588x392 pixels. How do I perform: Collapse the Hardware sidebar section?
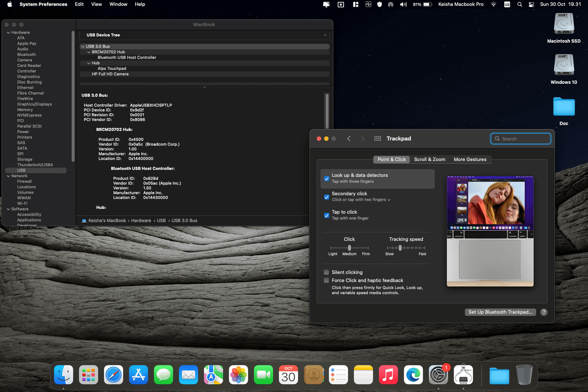pos(8,33)
